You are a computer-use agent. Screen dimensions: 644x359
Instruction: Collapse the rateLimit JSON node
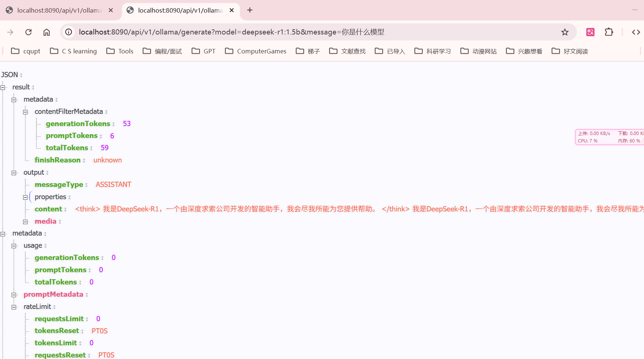point(14,307)
